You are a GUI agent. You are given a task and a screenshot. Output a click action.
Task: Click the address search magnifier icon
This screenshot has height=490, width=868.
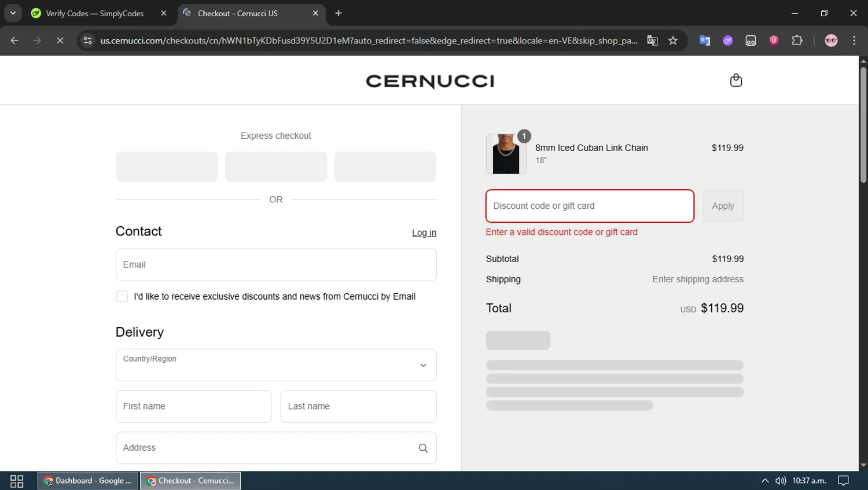click(423, 448)
